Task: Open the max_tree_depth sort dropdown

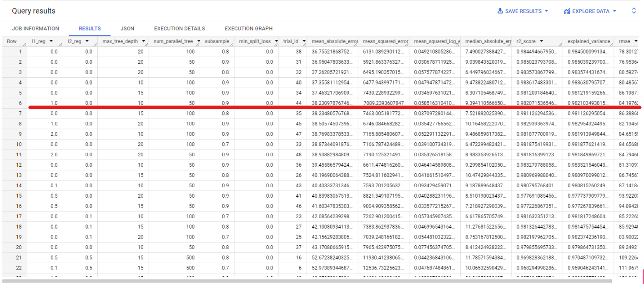Action: [x=144, y=41]
